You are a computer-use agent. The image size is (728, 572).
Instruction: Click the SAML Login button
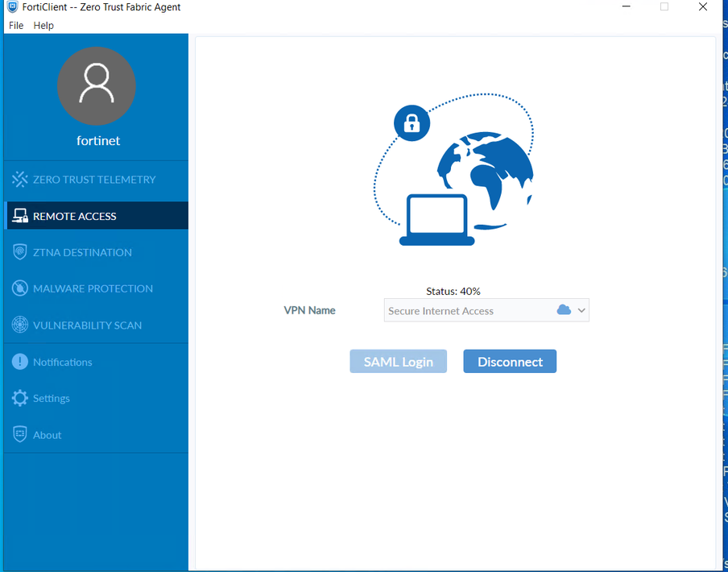(399, 361)
